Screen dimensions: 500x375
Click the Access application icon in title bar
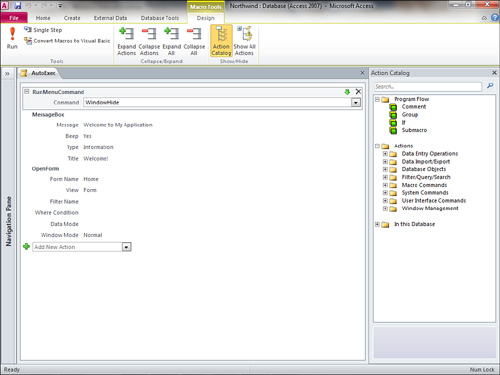point(5,6)
